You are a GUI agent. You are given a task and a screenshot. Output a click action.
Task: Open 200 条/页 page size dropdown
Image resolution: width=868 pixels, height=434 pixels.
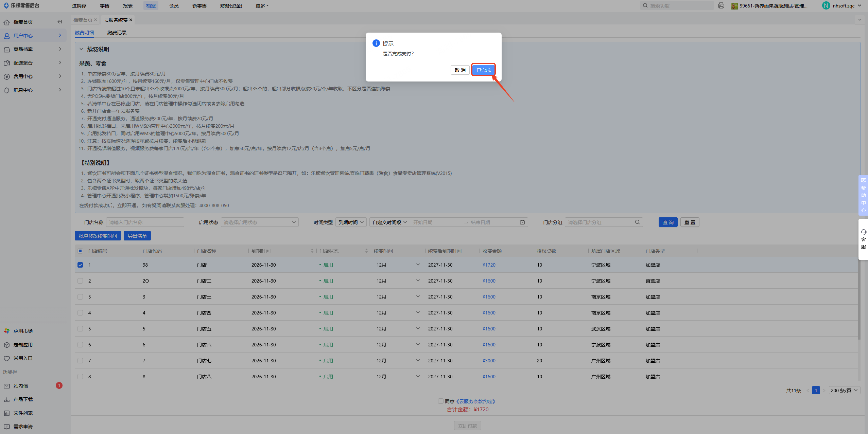(845, 390)
